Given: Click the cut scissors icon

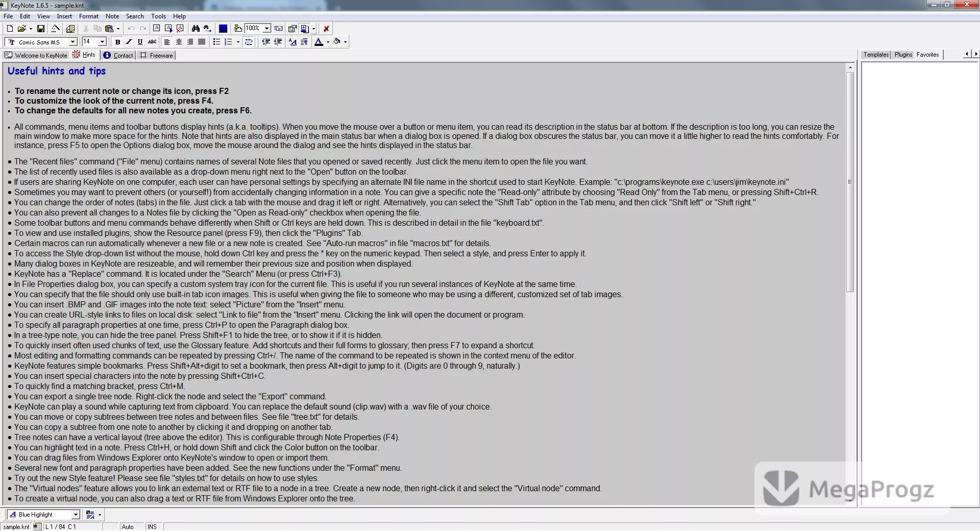Looking at the screenshot, I should pos(86,29).
